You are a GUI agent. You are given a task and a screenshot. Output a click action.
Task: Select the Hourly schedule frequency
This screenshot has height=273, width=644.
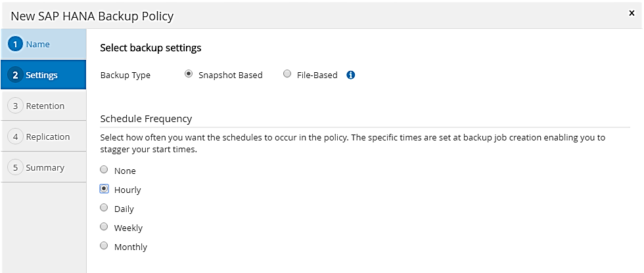point(104,189)
